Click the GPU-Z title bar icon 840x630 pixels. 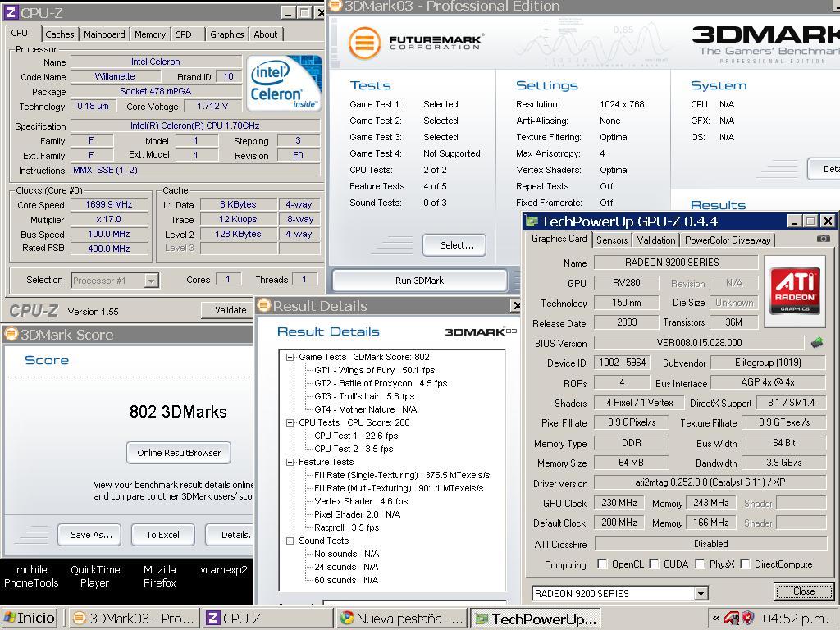coord(531,221)
